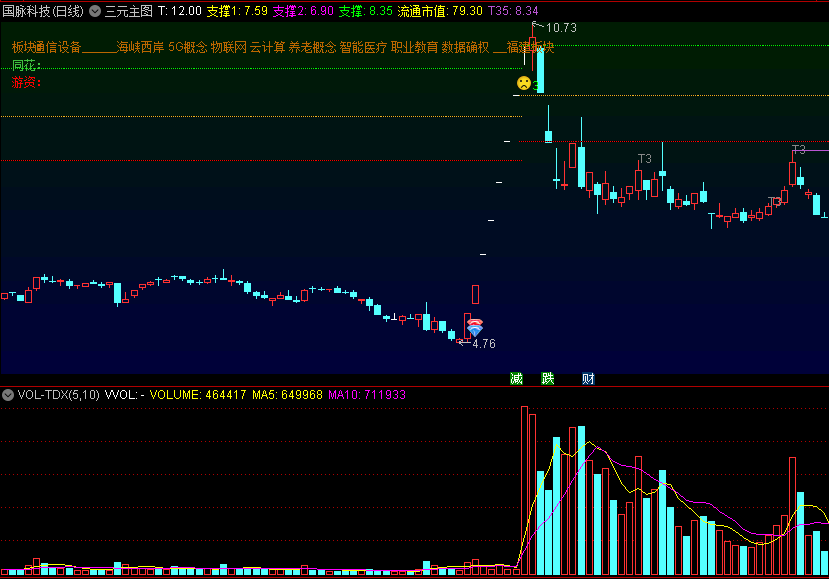Click the yellow sad face marker icon

coord(523,83)
